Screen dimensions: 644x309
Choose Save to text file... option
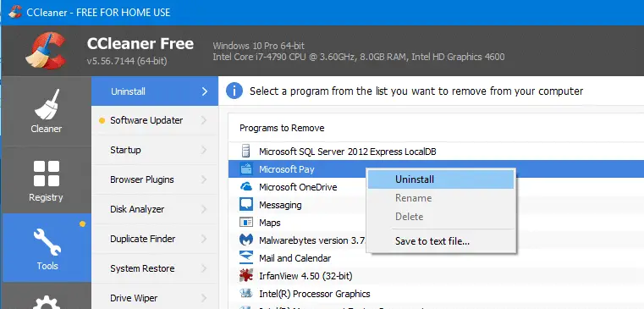(x=441, y=241)
